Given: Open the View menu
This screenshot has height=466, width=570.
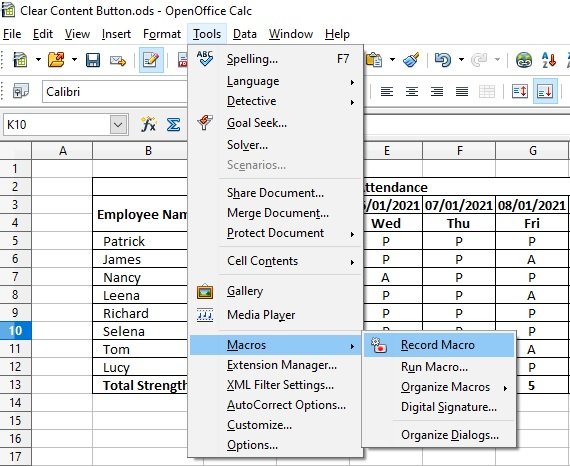Looking at the screenshot, I should 77,34.
